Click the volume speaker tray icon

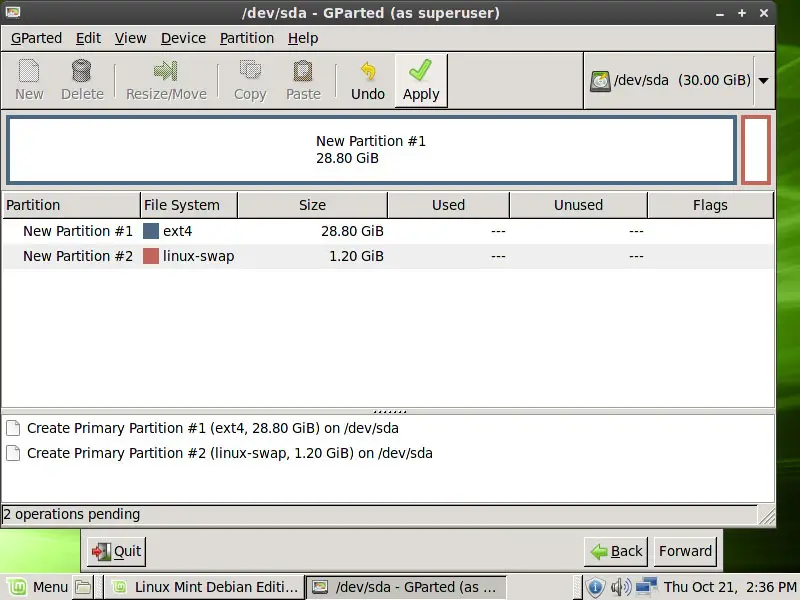[620, 587]
